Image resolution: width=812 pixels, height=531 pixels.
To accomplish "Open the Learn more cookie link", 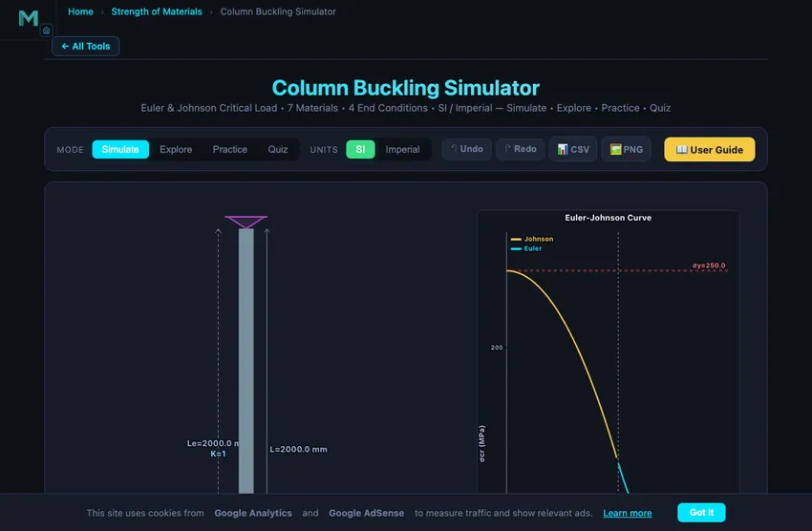I will tap(627, 513).
